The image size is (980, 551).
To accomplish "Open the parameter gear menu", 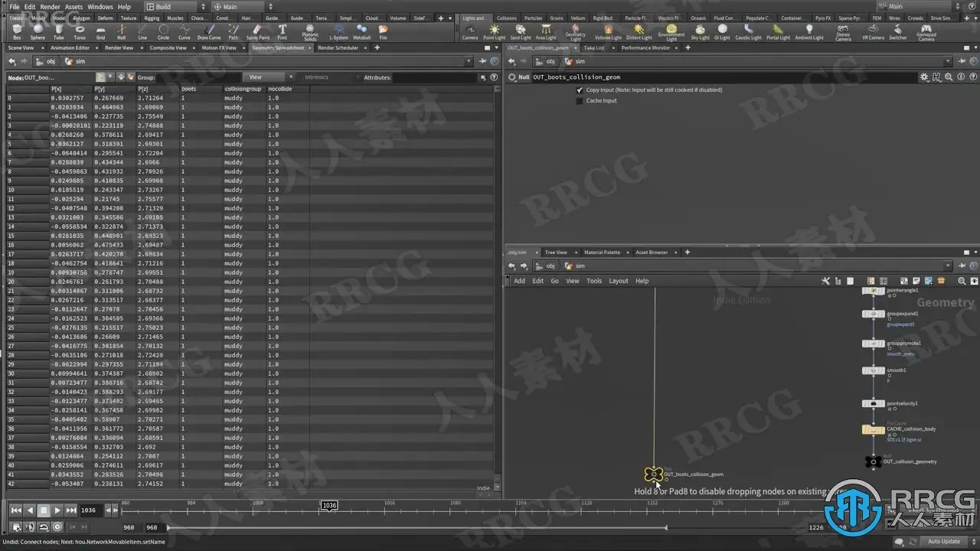I will pyautogui.click(x=924, y=77).
